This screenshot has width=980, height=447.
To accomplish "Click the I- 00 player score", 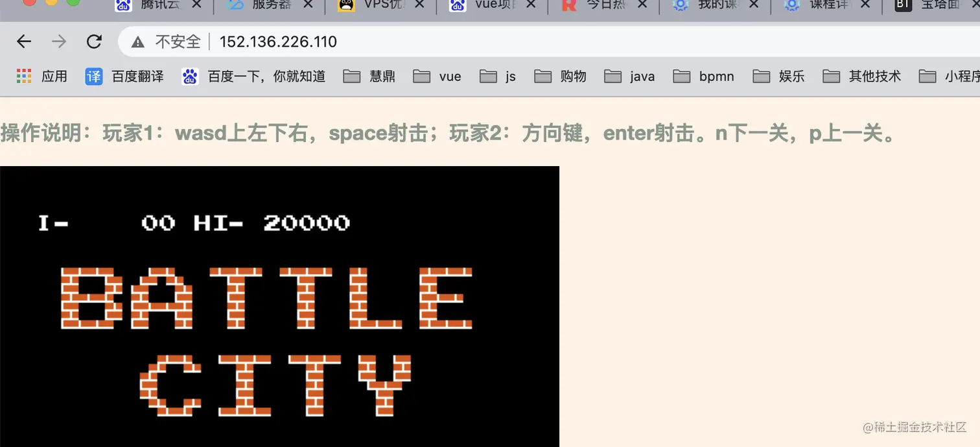I will 106,223.
